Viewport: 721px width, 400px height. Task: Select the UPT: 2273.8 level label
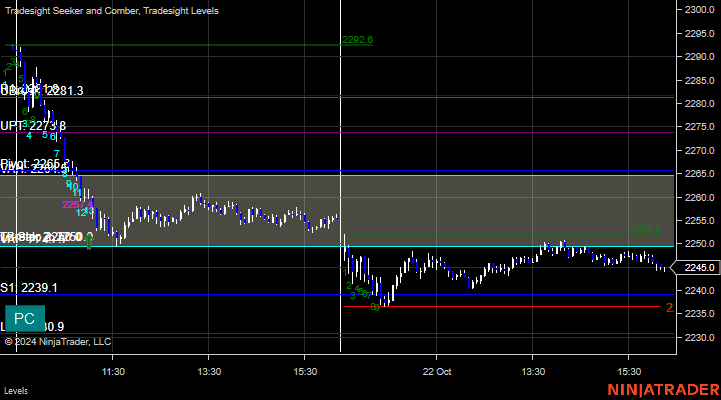[33, 126]
